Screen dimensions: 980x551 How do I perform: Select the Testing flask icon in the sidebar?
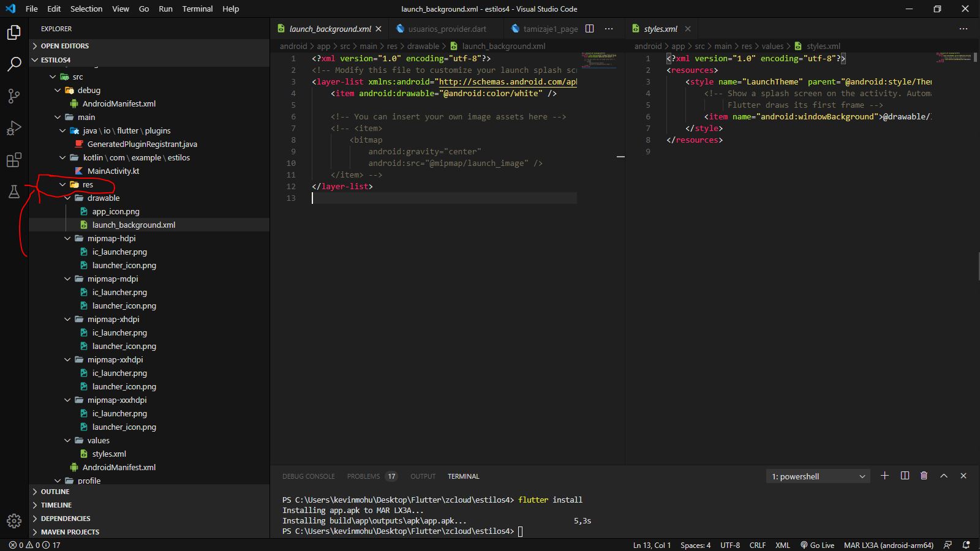pos(13,192)
